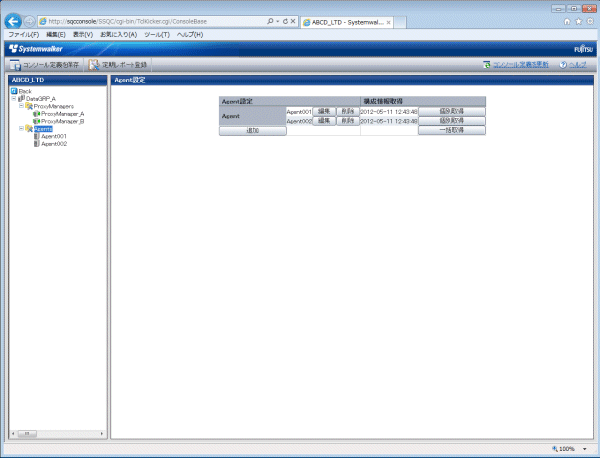Click the Agent002 server icon in tree
Image resolution: width=600 pixels, height=458 pixels.
(x=37, y=144)
